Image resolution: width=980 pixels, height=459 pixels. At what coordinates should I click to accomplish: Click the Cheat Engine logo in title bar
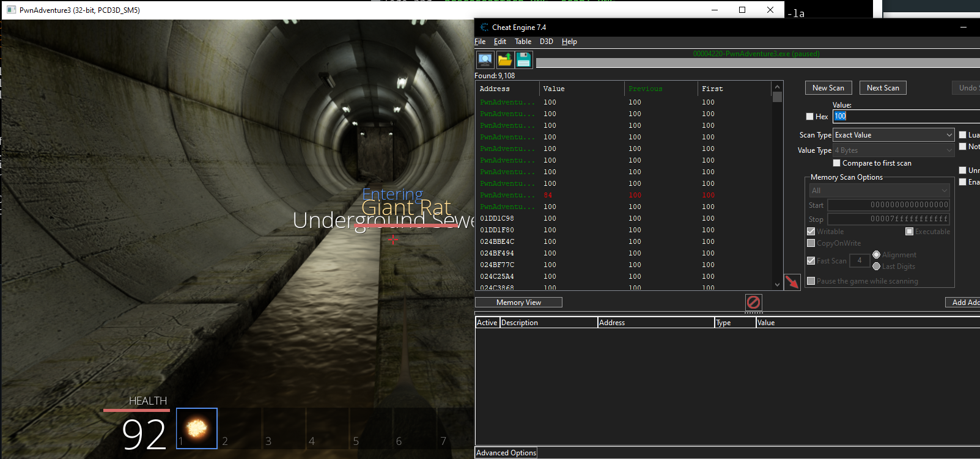pyautogui.click(x=484, y=28)
